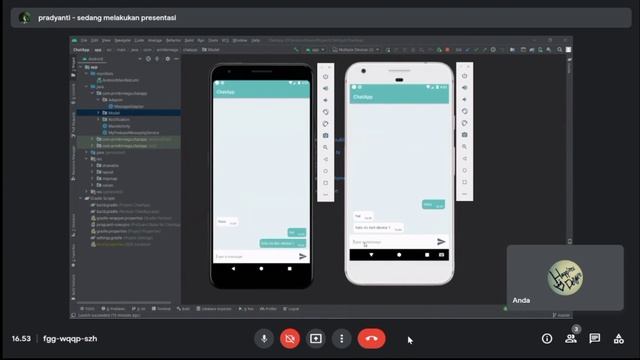Open Meet more options menu
Viewport: 640px width, 360px height.
(342, 338)
